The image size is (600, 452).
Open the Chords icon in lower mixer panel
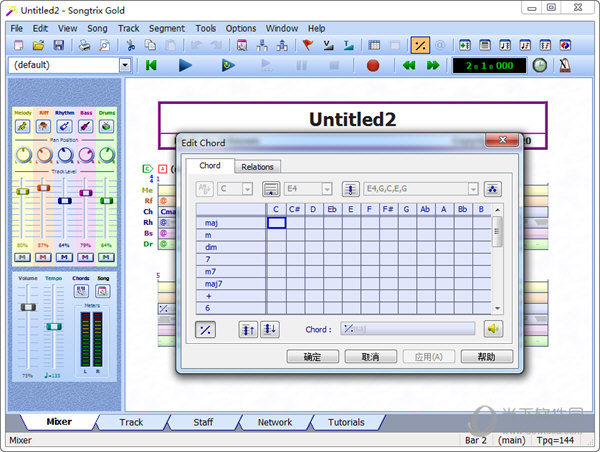(x=81, y=291)
